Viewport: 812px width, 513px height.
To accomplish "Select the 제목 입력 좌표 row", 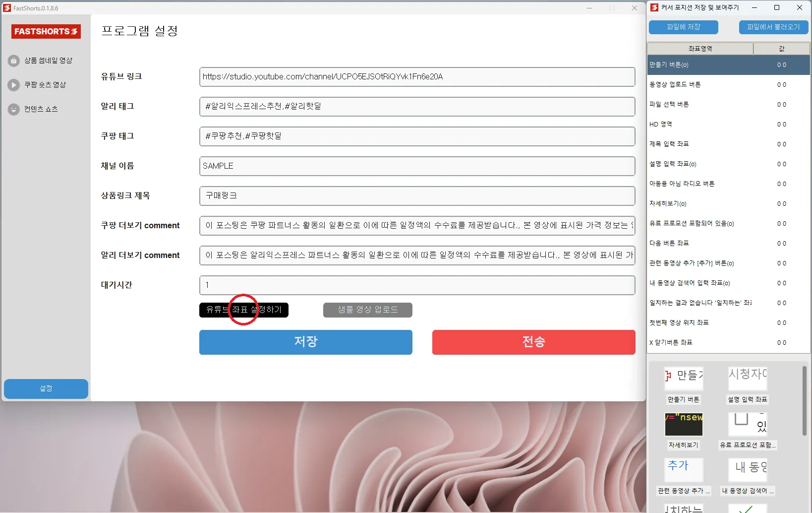I will click(x=729, y=144).
